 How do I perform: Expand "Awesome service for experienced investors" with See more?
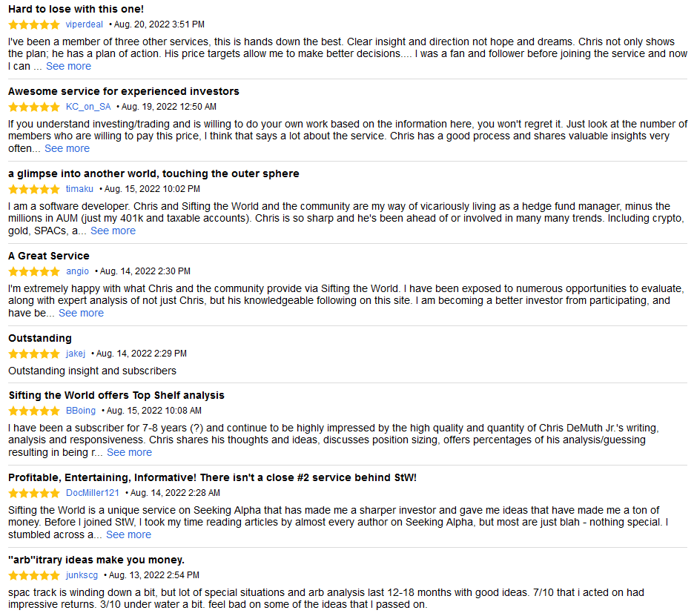coord(67,148)
